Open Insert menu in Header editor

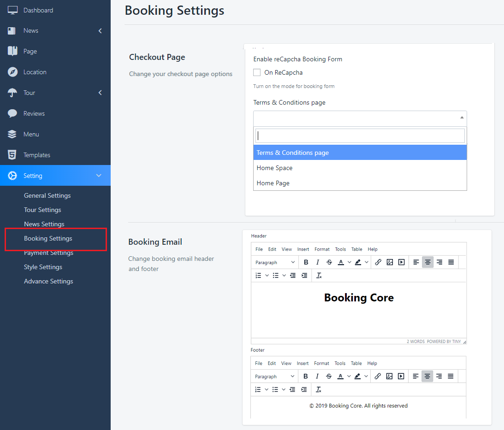point(303,249)
